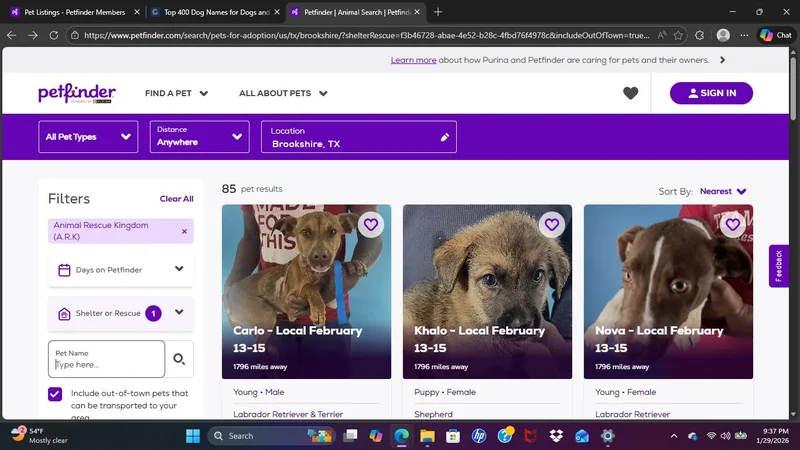Screen dimensions: 800x450
Task: Click the heart icon on Nova's card
Action: pos(733,225)
